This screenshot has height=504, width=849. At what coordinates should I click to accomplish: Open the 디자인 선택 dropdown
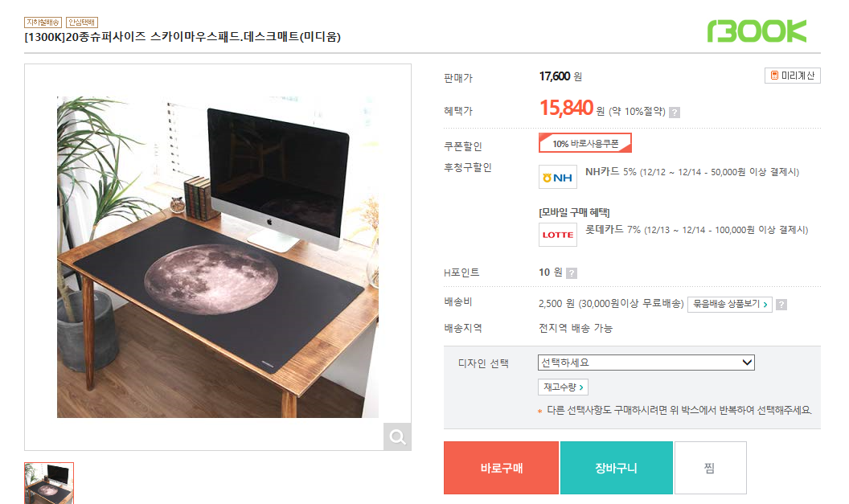click(x=646, y=363)
